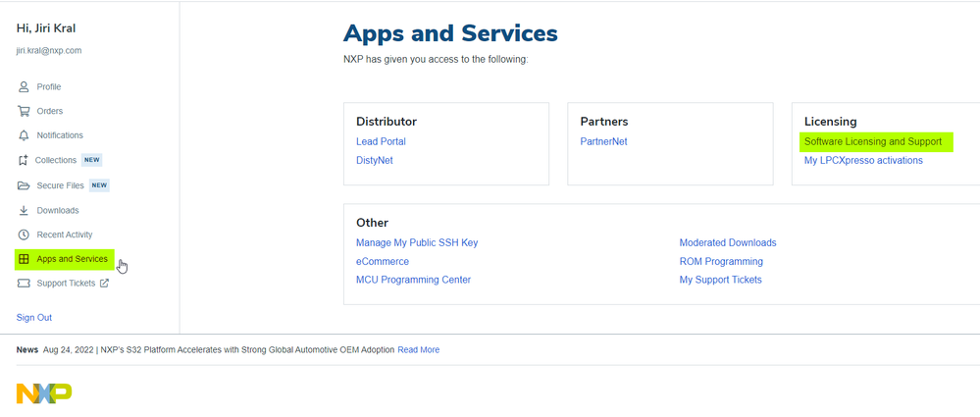Click the Support Tickets ticket icon

tap(24, 284)
